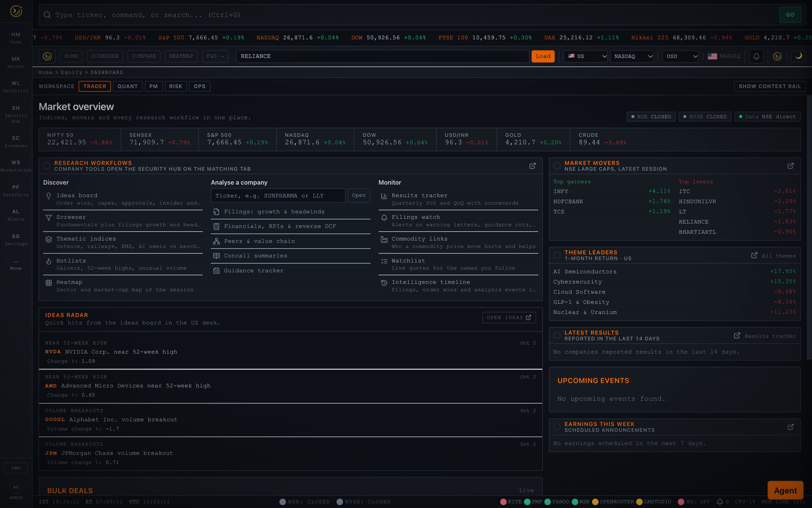Click the Ideas board lightbulb icon
812x508 pixels.
49,196
